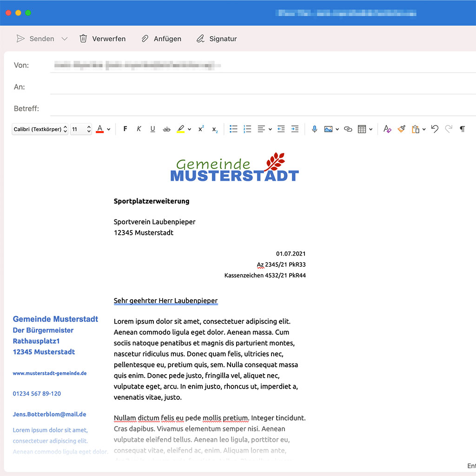Insert a picture via image icon

[328, 129]
